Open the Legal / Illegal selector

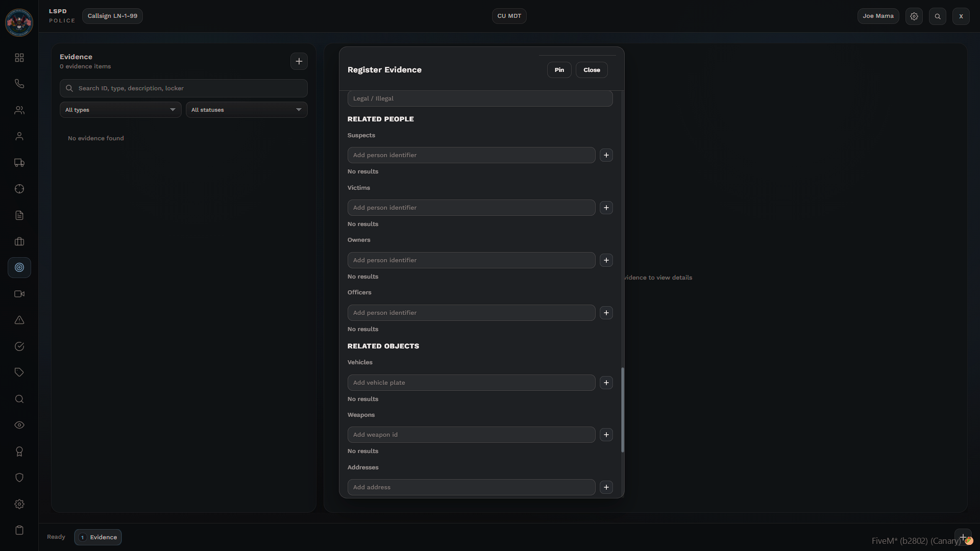[x=480, y=98]
